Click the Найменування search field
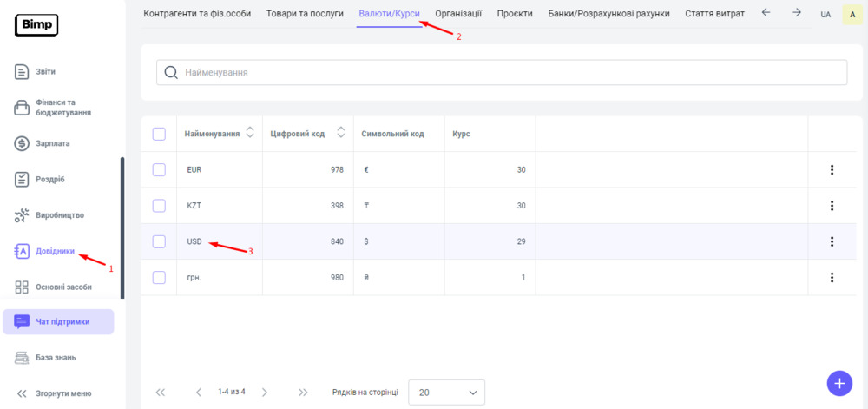868x409 pixels. (x=502, y=72)
